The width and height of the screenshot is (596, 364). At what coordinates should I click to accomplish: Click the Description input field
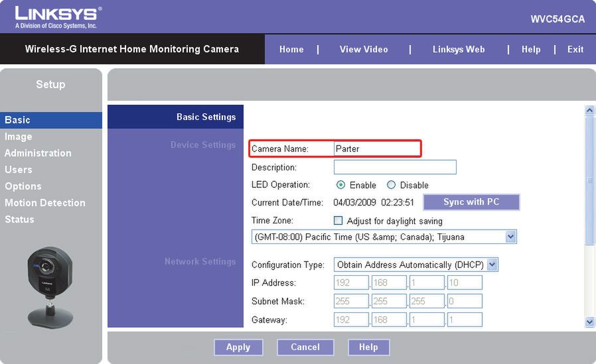point(395,167)
